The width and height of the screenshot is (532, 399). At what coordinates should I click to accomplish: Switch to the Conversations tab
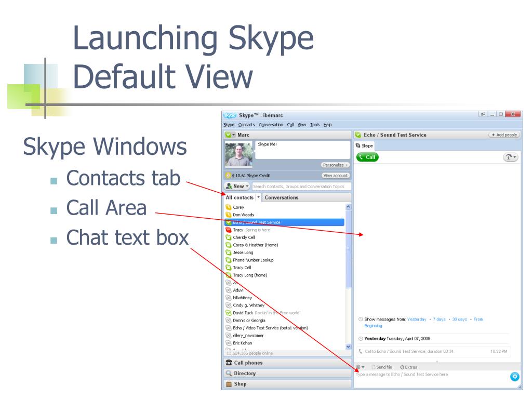coord(281,197)
